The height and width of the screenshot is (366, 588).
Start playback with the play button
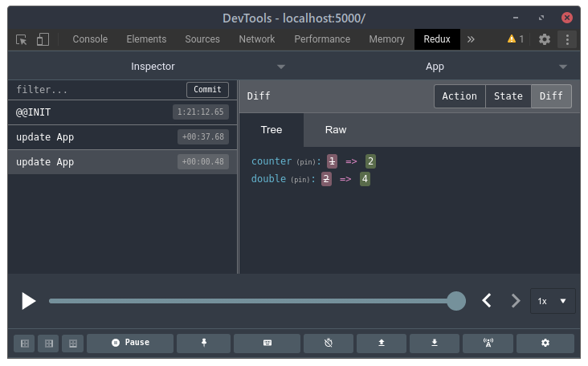(x=28, y=301)
